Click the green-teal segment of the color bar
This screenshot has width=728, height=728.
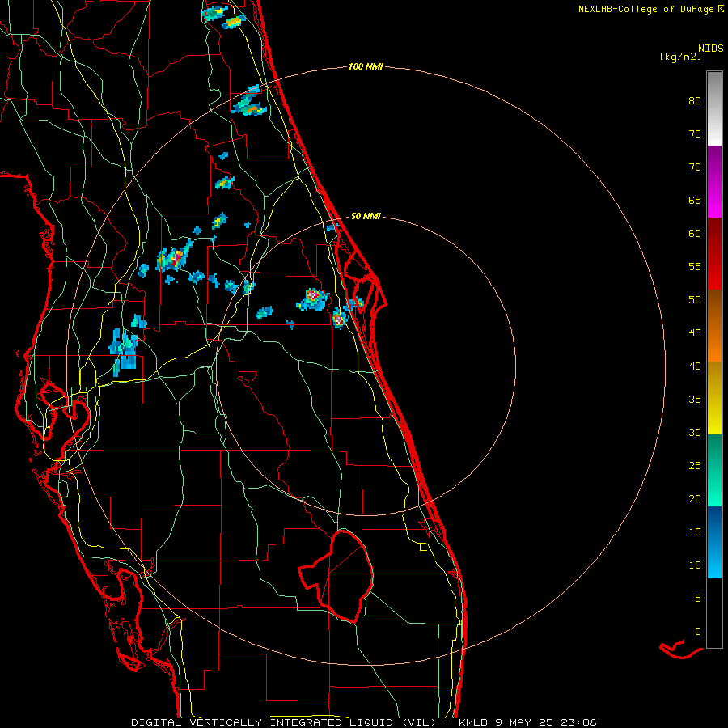pos(714,470)
